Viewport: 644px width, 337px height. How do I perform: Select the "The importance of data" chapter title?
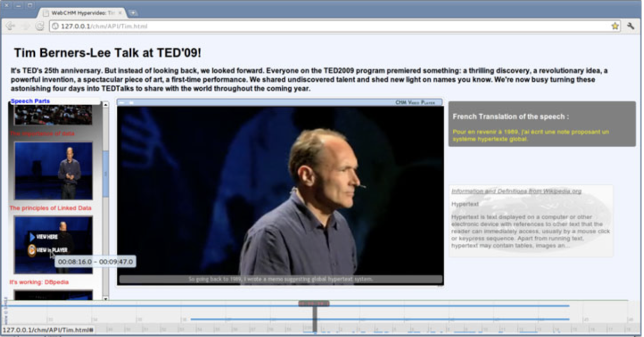tap(42, 133)
